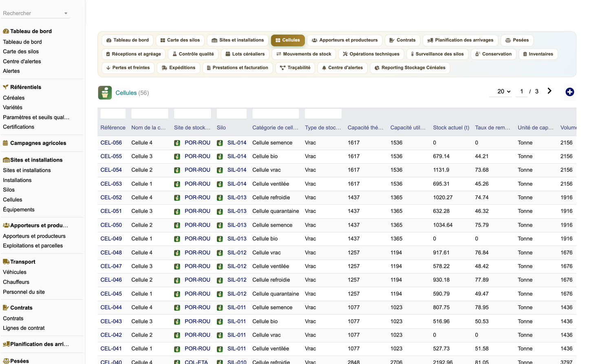Open the Contrôle qualité tab
The image size is (589, 364).
pyautogui.click(x=193, y=54)
